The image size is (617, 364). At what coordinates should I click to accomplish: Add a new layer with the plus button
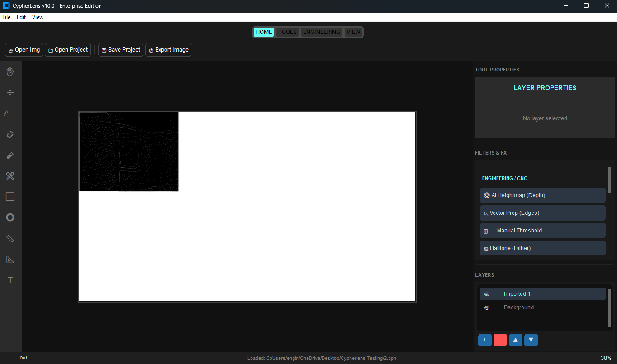click(484, 340)
